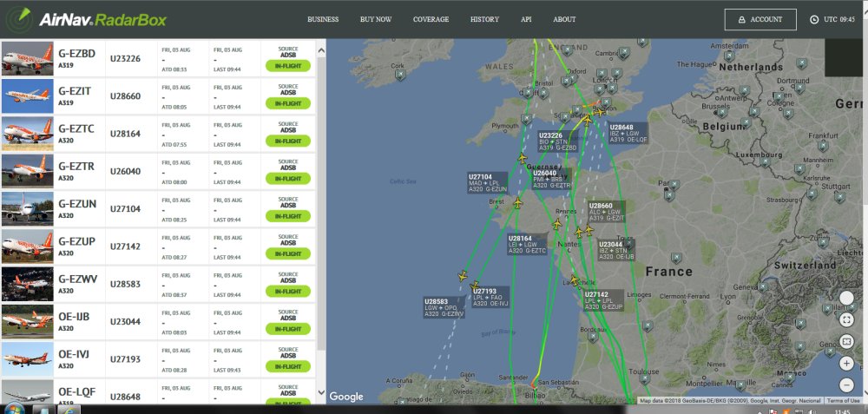Select the G-EZTR registration in the list
The height and width of the screenshot is (414, 868).
pyautogui.click(x=76, y=167)
